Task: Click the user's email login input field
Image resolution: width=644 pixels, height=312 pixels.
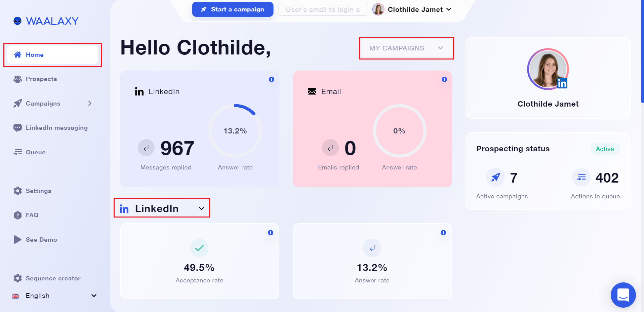Action: (x=323, y=9)
